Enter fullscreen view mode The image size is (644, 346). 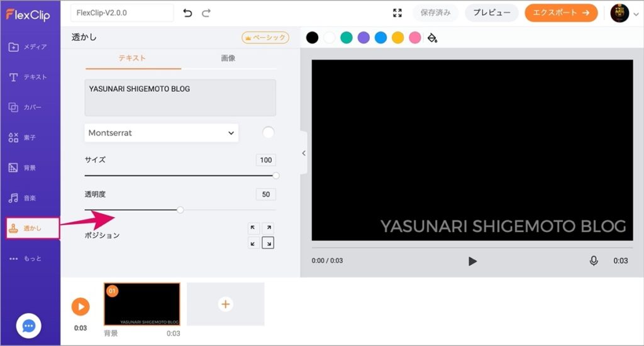(397, 13)
